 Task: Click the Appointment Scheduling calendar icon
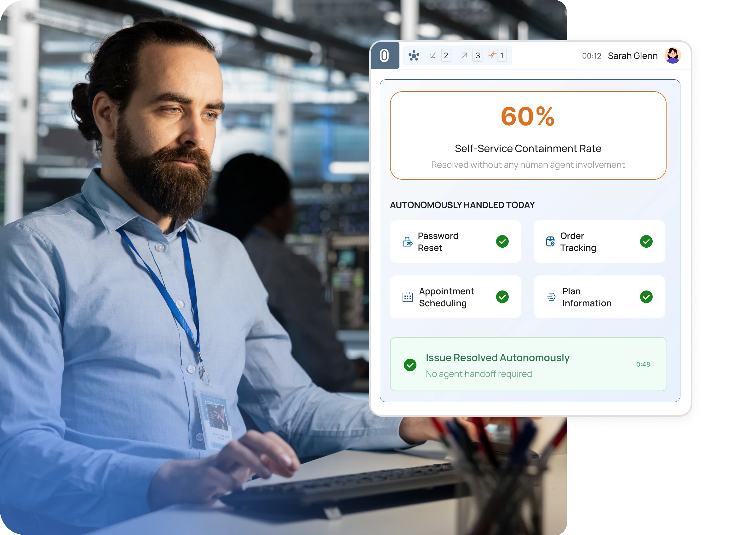pos(408,297)
